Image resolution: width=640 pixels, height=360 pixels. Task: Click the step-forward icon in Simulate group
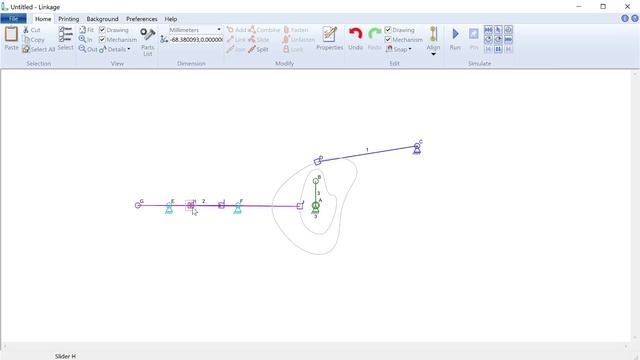click(x=508, y=49)
